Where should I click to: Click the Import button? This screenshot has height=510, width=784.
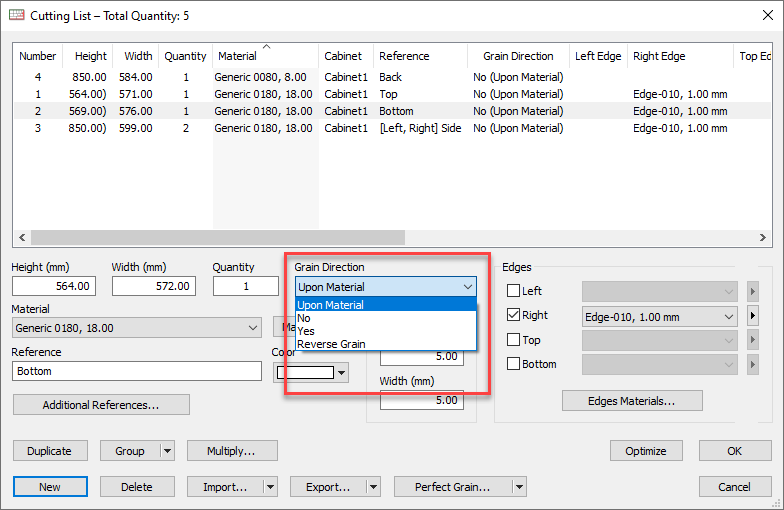pyautogui.click(x=225, y=487)
